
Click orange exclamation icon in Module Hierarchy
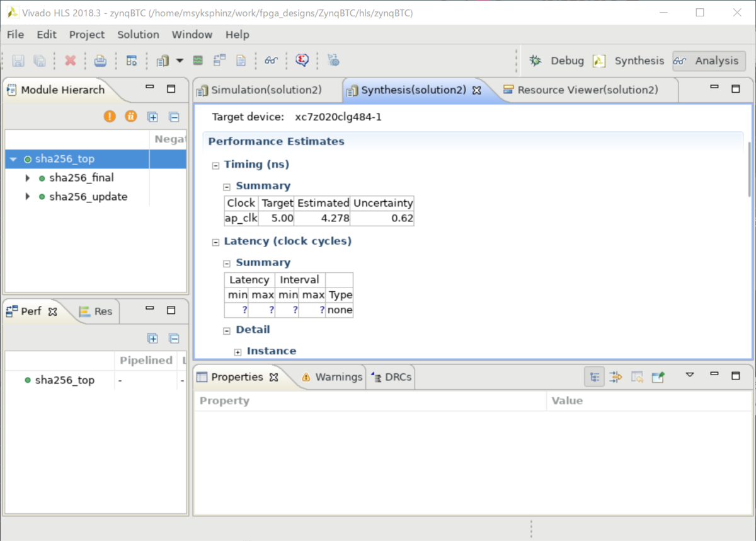tap(110, 116)
